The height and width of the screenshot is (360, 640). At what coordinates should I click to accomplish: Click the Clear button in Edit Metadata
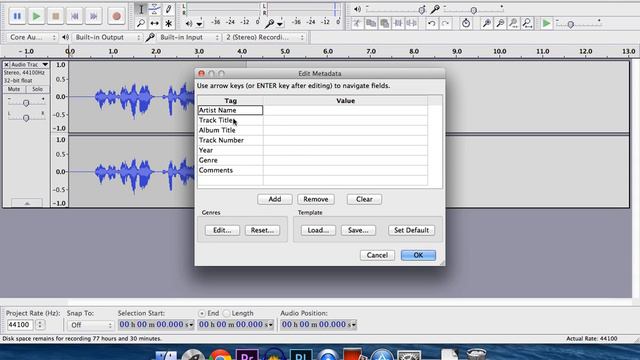point(364,199)
